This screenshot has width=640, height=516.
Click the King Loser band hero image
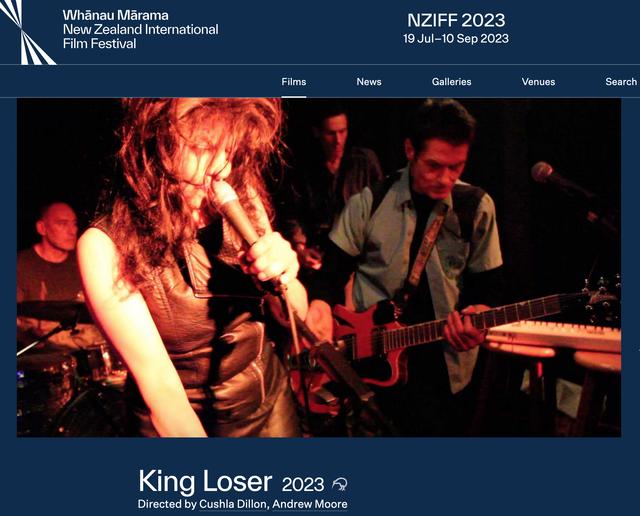coord(319,267)
